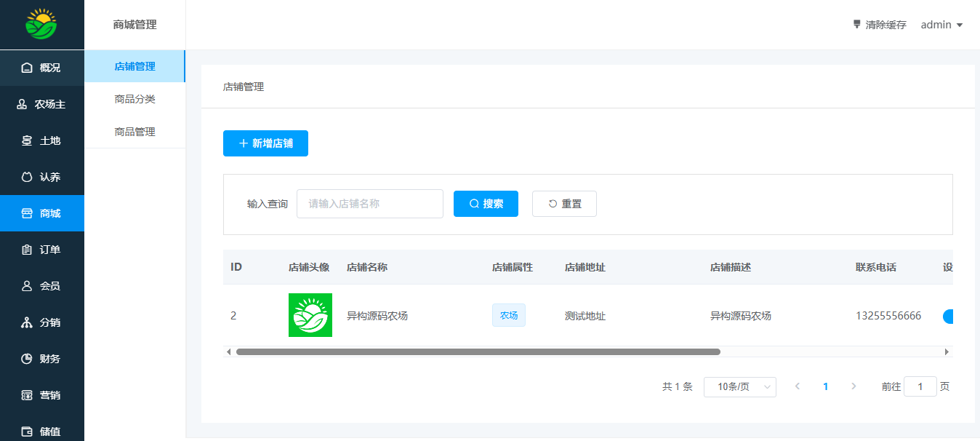This screenshot has width=980, height=441.
Task: Go to 农场主 section in sidebar
Action: (x=41, y=104)
